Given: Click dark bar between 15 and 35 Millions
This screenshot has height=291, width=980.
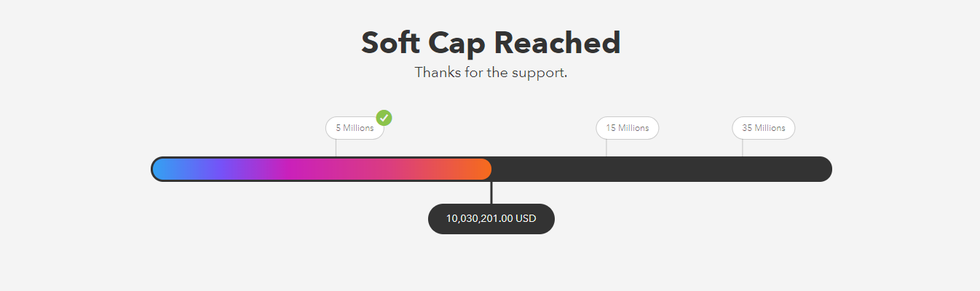Looking at the screenshot, I should pos(674,169).
